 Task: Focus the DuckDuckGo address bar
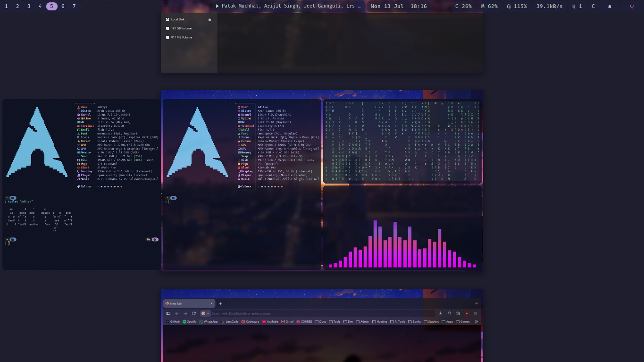317,313
